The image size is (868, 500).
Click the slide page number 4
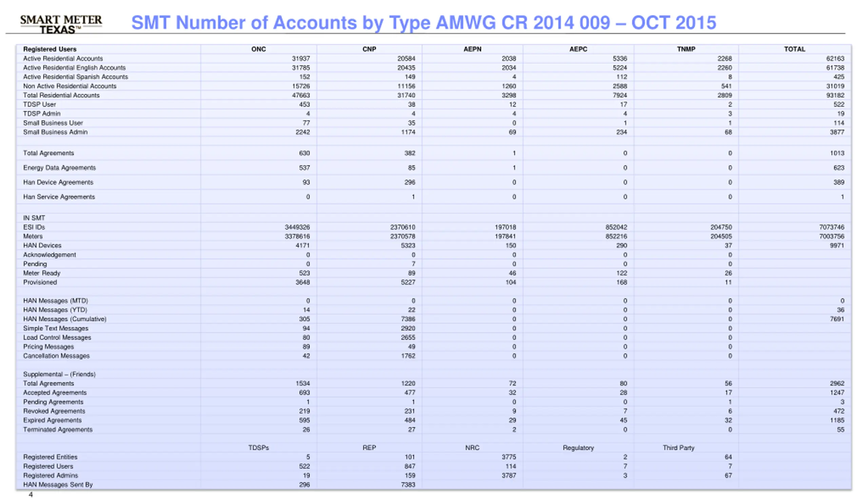pos(31,495)
